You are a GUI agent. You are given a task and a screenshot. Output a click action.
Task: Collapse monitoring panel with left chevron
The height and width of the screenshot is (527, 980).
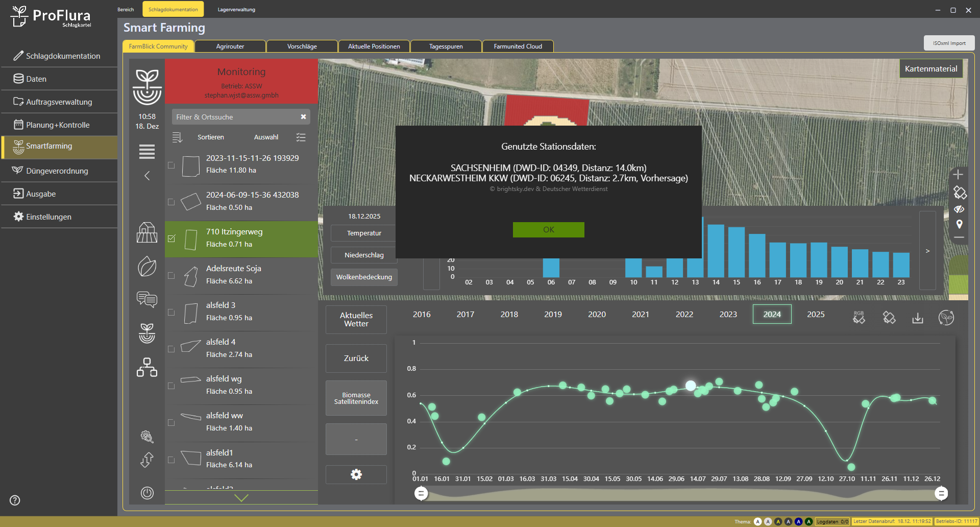click(147, 176)
